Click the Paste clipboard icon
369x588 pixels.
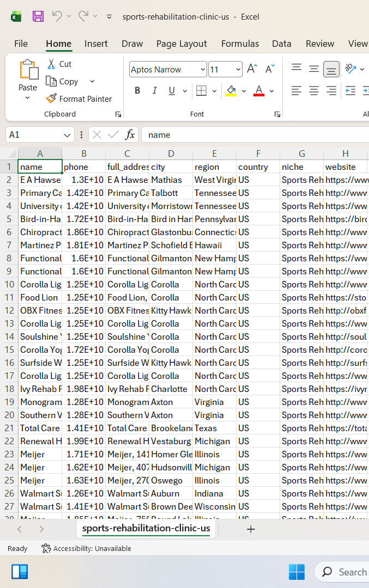coord(28,70)
